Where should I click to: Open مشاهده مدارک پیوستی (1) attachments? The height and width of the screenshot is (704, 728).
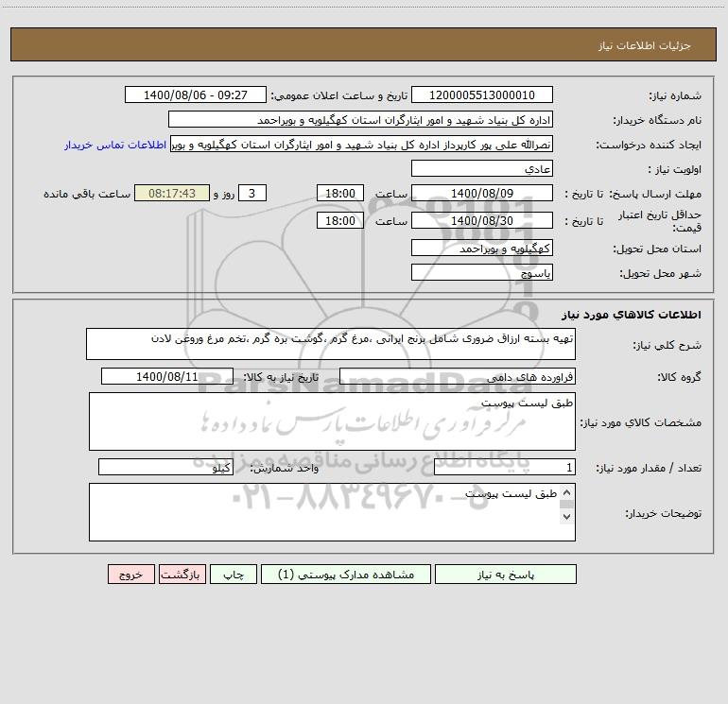(345, 574)
